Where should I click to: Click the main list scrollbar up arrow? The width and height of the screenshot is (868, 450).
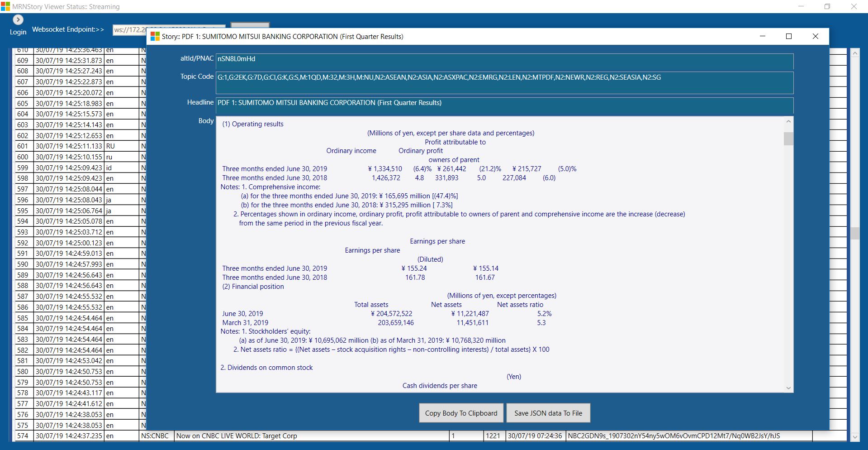point(855,53)
